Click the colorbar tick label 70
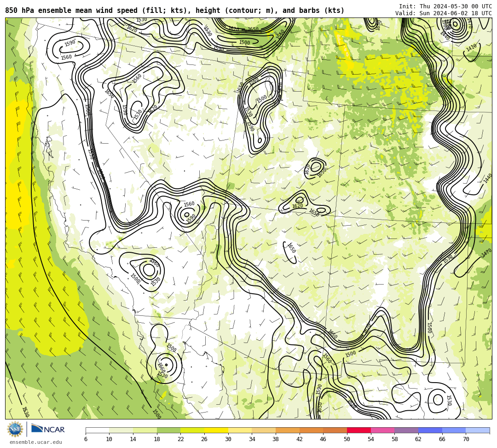This screenshot has height=448, width=497. click(466, 439)
